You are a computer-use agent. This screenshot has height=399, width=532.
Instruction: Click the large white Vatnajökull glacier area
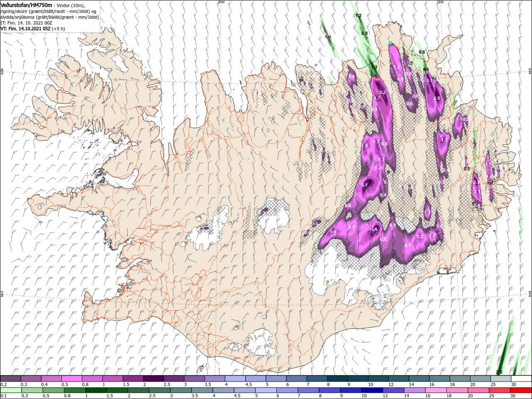pos(332,270)
